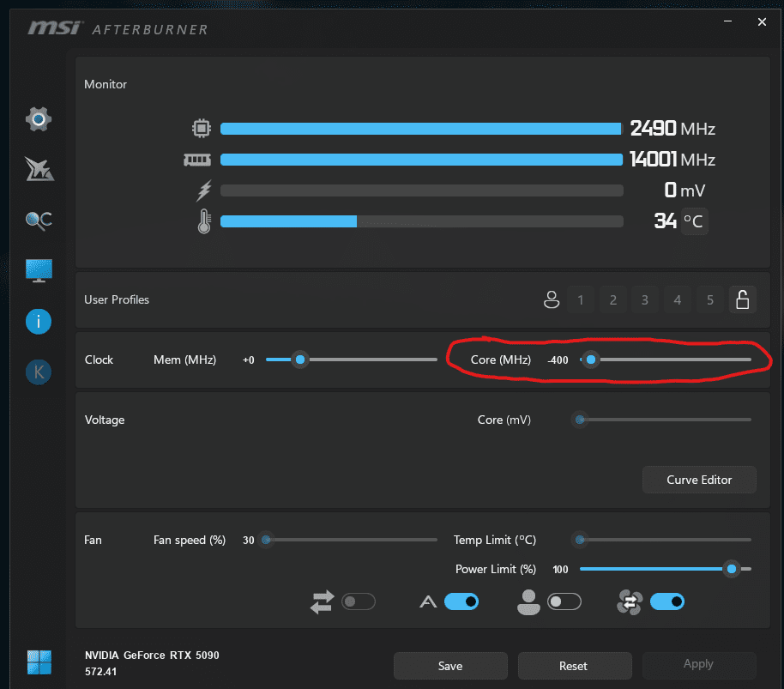784x689 pixels.
Task: Click the Mem (MHz) clock slider handle
Action: point(300,360)
